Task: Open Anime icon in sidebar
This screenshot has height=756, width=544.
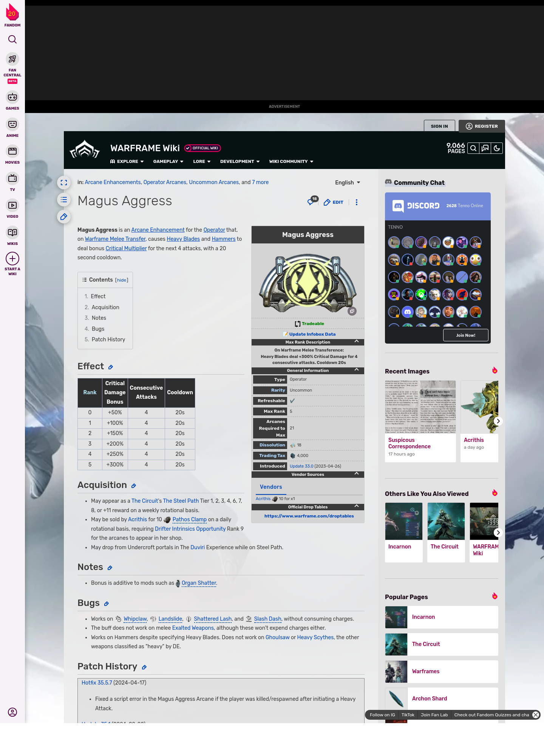Action: point(12,124)
